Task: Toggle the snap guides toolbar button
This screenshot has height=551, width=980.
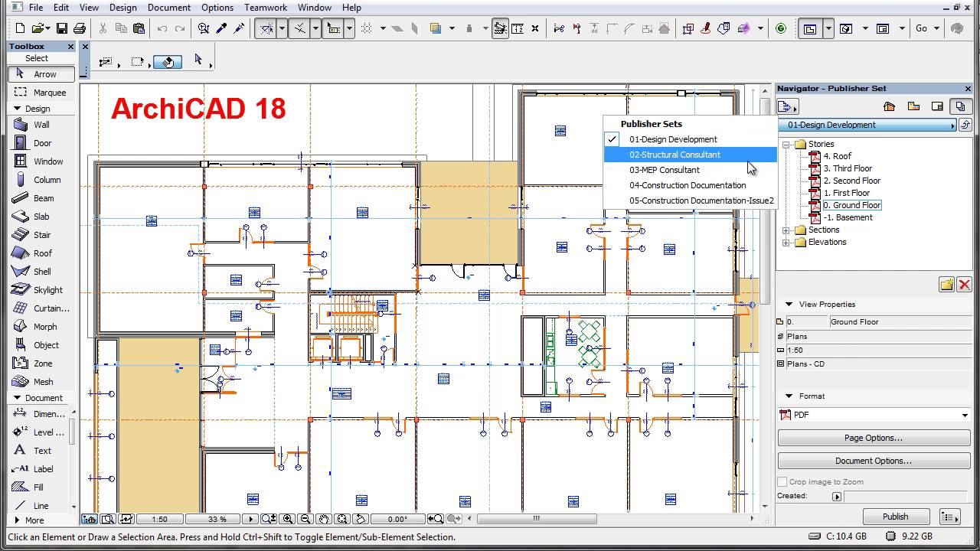Action: coord(299,28)
